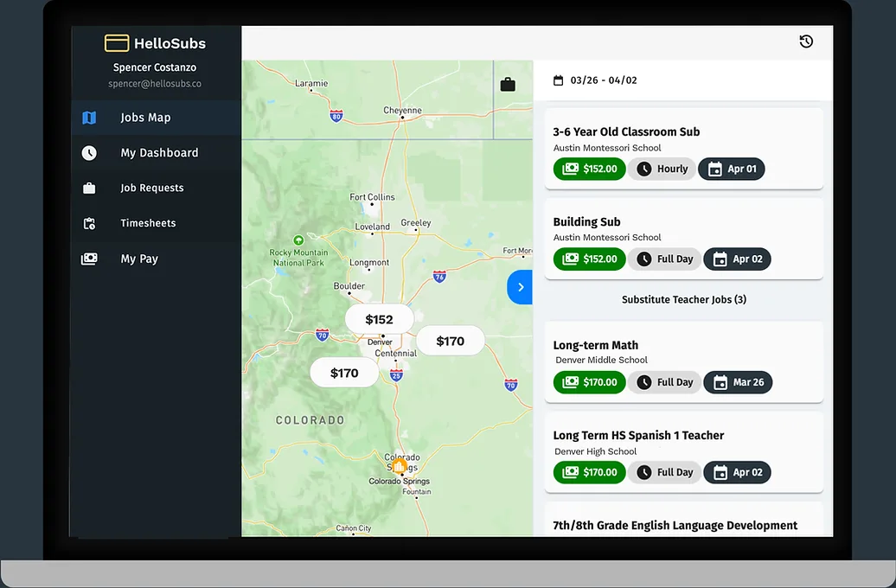896x588 pixels.
Task: Click the Boulder label on the map
Action: tap(349, 285)
